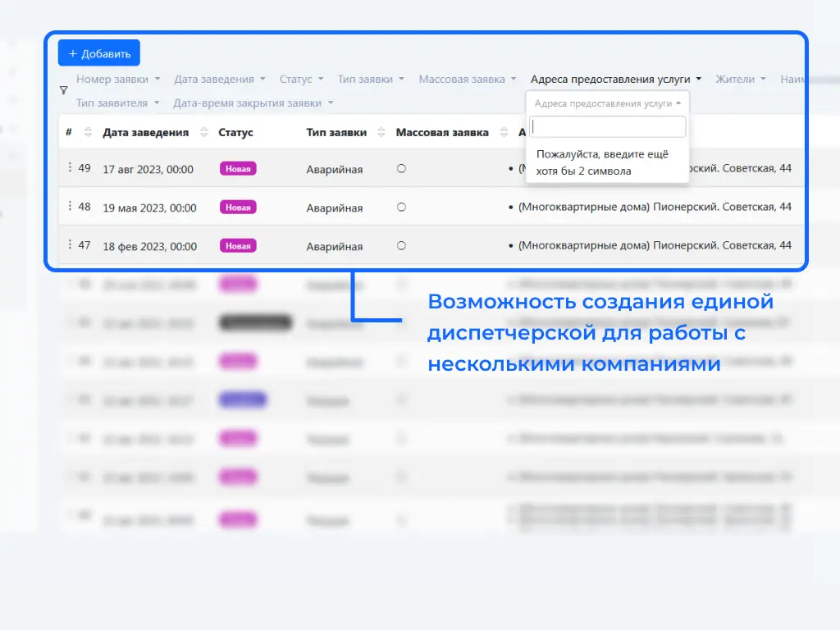Screen dimensions: 840x630
Task: Click Новая status badge of request 47
Action: pyautogui.click(x=238, y=245)
